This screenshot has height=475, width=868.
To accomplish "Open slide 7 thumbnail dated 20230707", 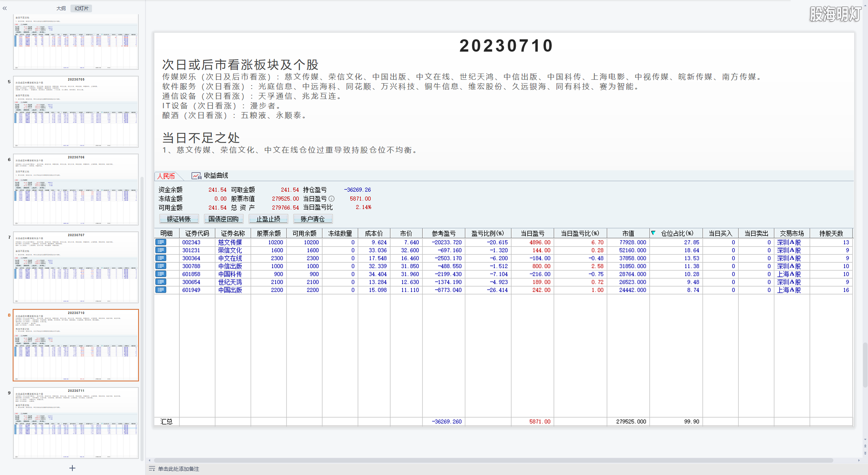I will 76,267.
